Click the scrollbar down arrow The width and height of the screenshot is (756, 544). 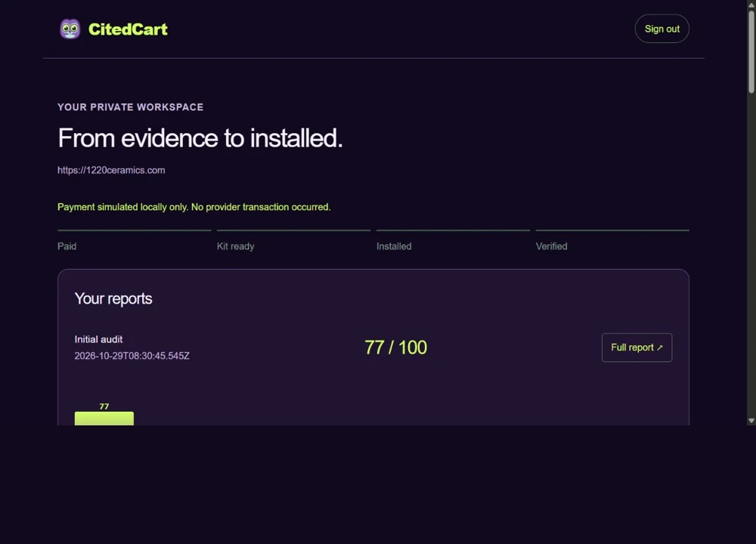[x=751, y=421]
